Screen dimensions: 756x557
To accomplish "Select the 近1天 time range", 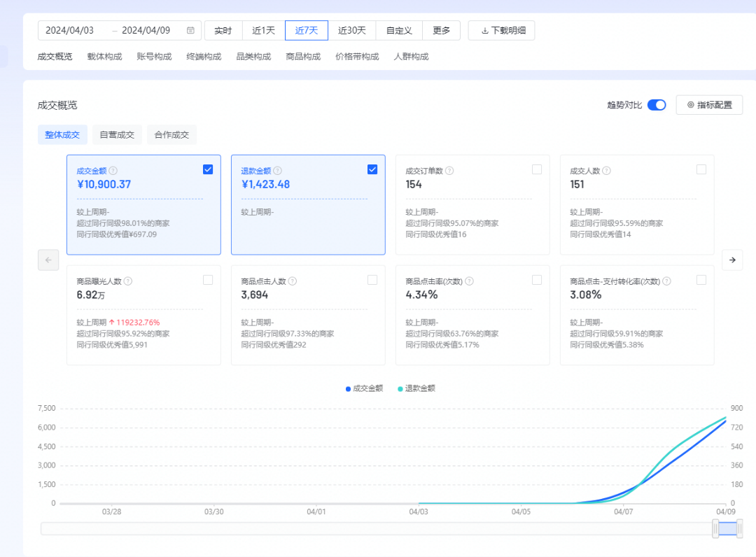I will [264, 30].
